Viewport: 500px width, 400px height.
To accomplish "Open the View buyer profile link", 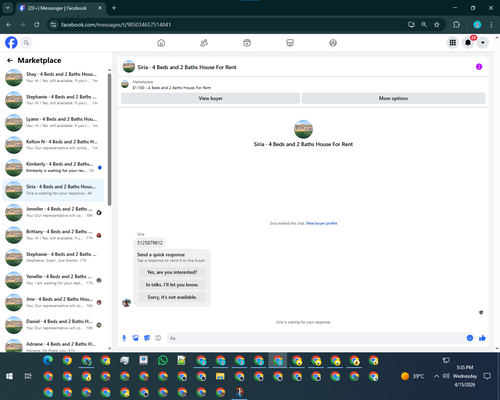I will [321, 223].
